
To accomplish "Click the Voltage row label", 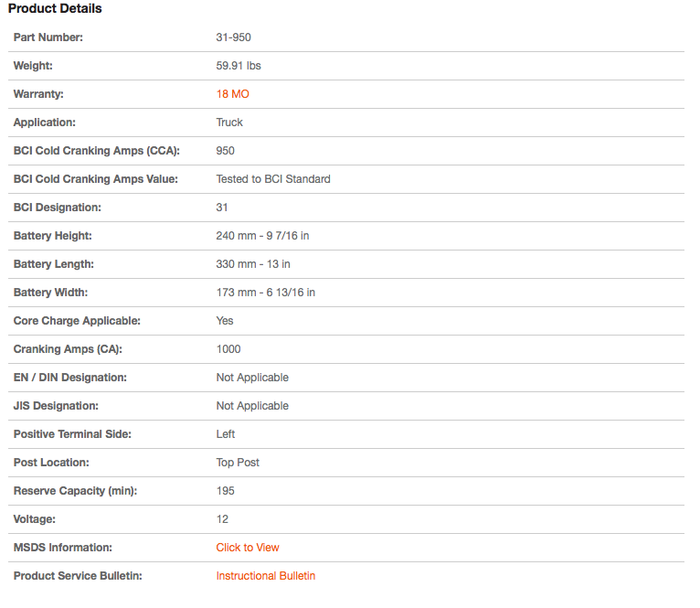I will (37, 519).
